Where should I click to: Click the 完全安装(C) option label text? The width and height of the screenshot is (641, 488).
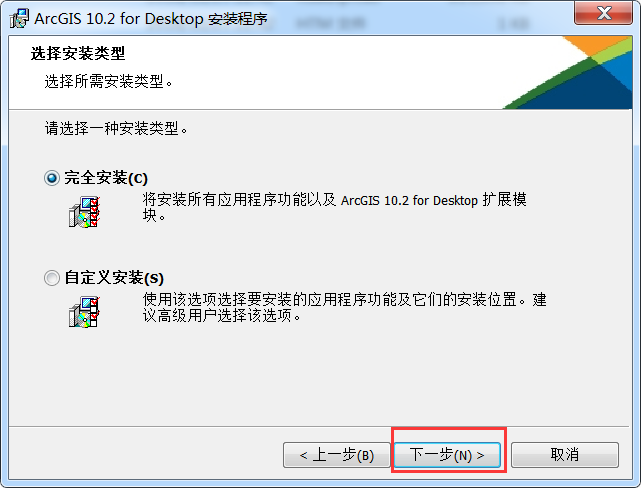point(106,178)
